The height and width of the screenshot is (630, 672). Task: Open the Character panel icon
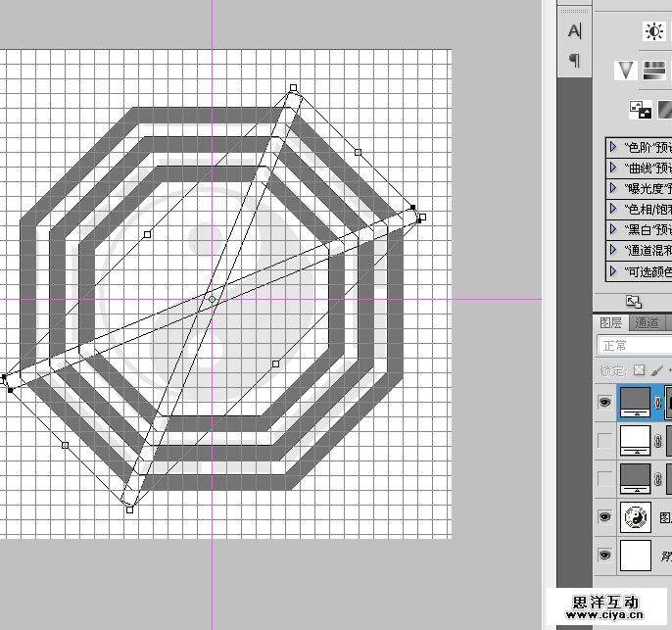[574, 31]
